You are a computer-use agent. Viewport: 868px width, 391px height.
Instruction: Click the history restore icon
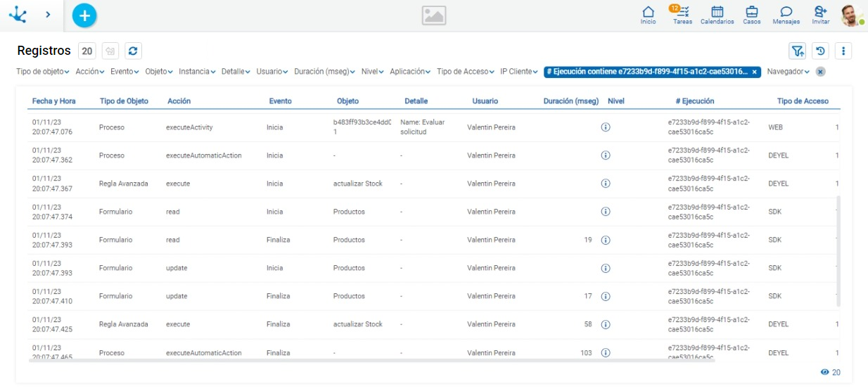tap(820, 51)
